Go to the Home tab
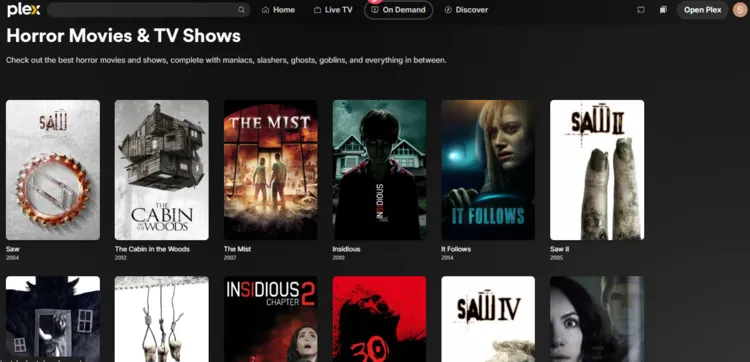The image size is (750, 362). coord(278,10)
